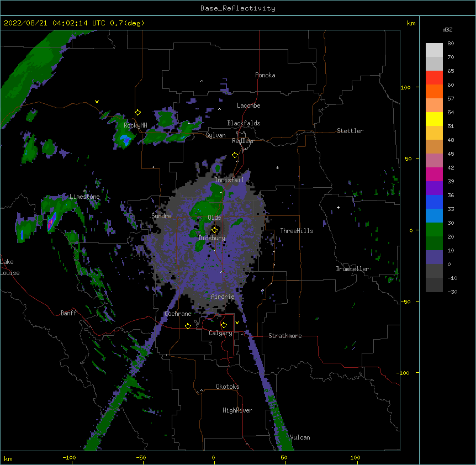Viewport: 476px width, 465px height.
Task: Select the Airdrie label
Action: [223, 297]
